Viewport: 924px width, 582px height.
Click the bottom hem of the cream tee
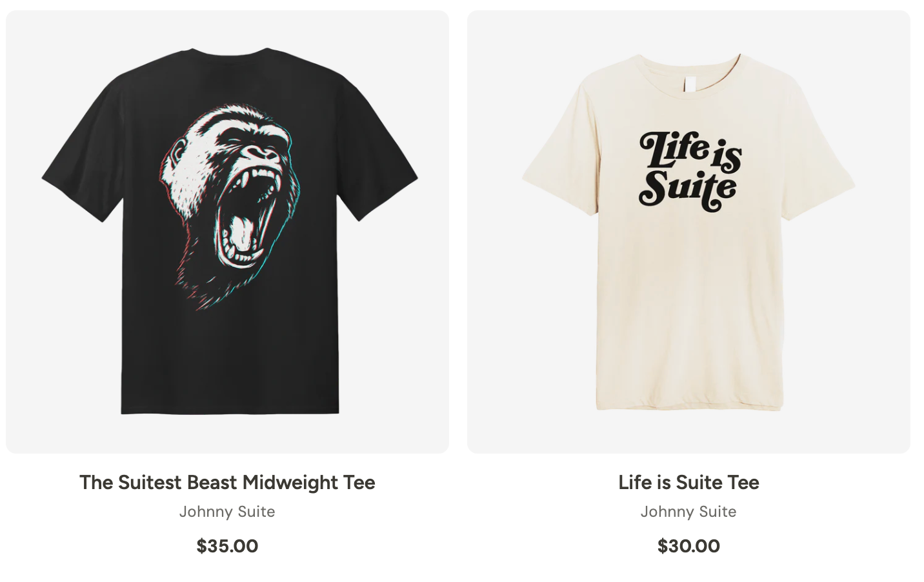click(688, 405)
